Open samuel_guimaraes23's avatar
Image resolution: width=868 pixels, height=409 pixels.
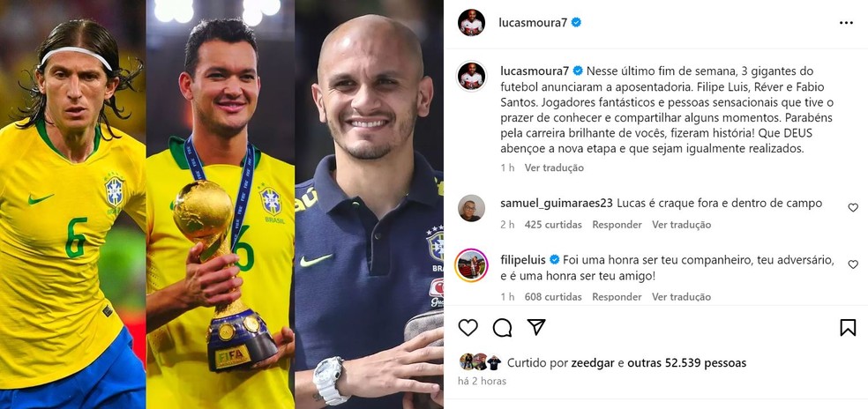click(x=472, y=208)
